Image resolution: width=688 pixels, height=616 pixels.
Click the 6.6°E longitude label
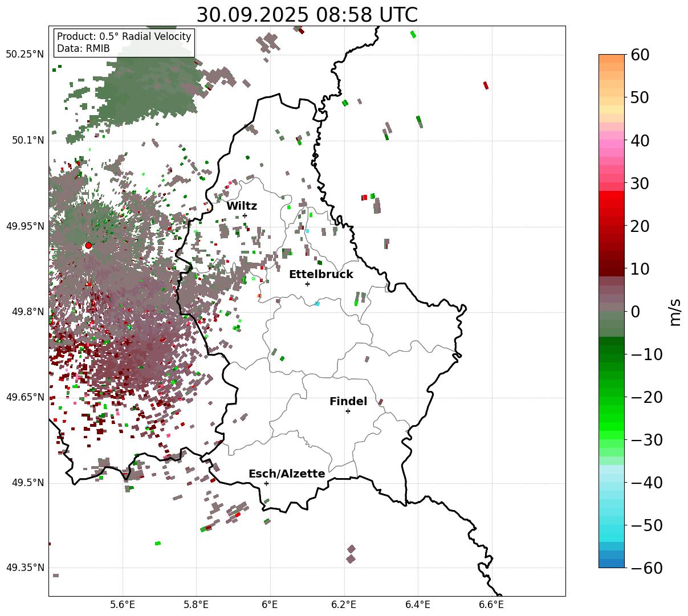(491, 605)
